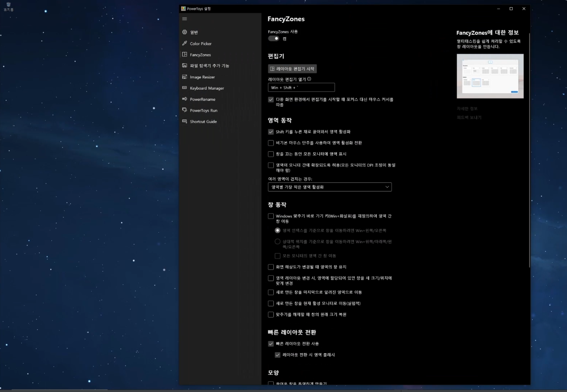567x392 pixels.
Task: Open the 피드백 보내기 link
Action: click(469, 117)
